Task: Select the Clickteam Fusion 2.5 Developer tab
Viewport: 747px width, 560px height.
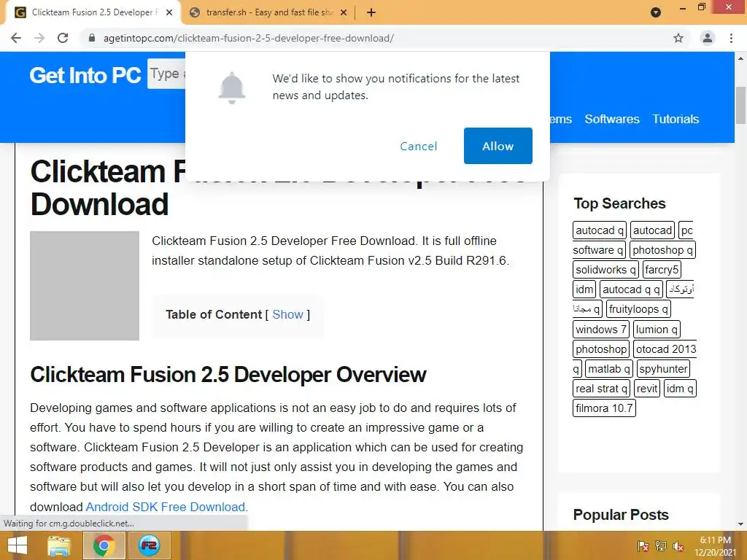Action: (93, 12)
